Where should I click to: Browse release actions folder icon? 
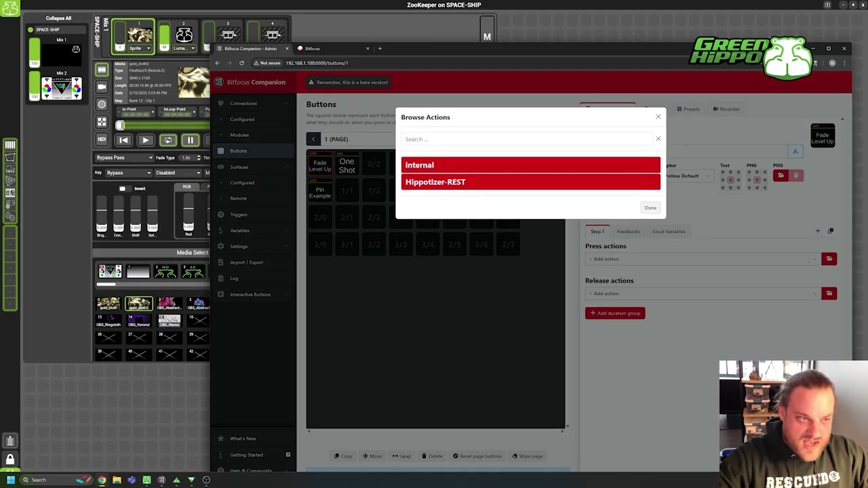[x=829, y=293]
